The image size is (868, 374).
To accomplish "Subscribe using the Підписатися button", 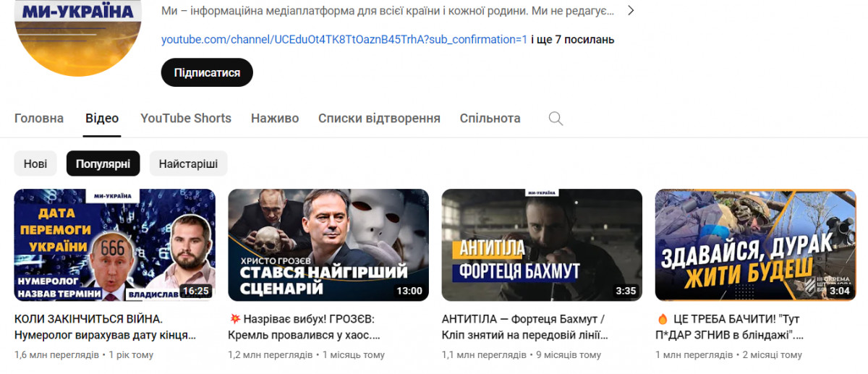I will tap(206, 73).
